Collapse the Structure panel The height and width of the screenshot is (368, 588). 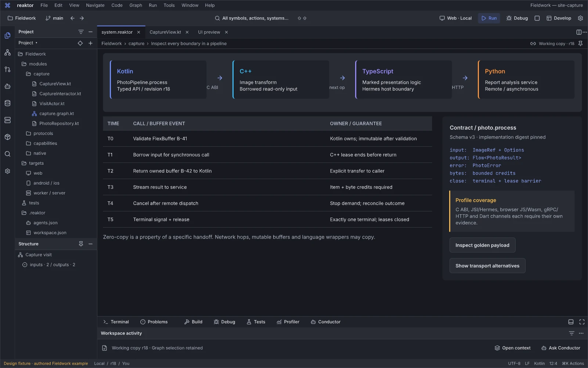[90, 244]
